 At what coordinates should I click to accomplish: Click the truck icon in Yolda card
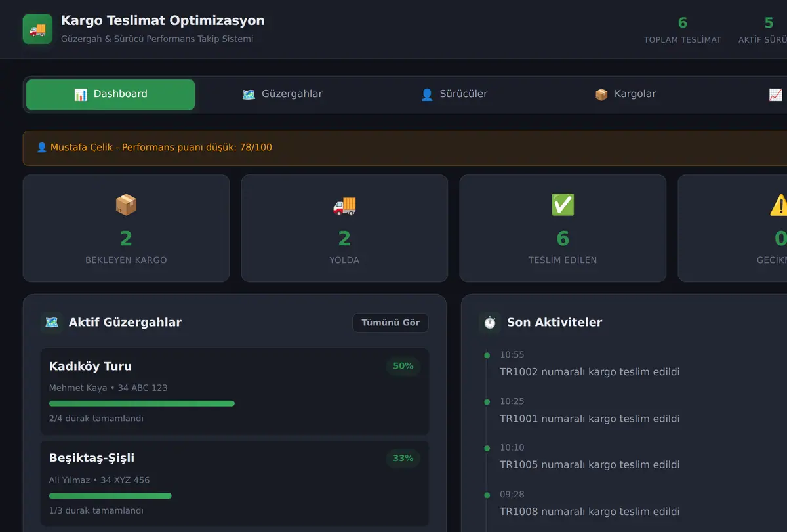tap(344, 205)
